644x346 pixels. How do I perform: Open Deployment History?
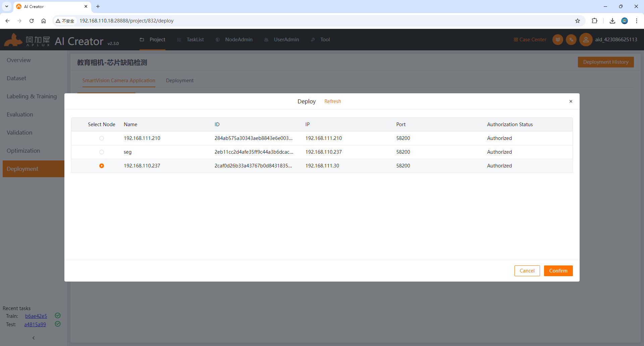606,62
